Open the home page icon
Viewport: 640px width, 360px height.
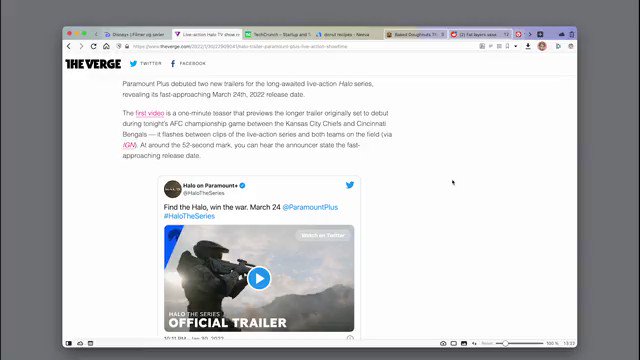(x=106, y=47)
